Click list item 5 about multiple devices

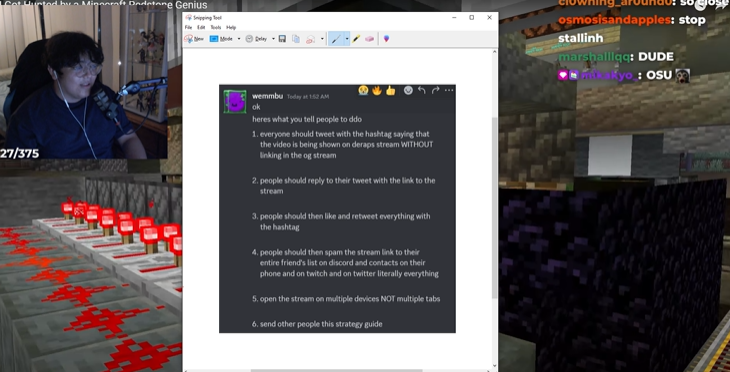pos(346,299)
